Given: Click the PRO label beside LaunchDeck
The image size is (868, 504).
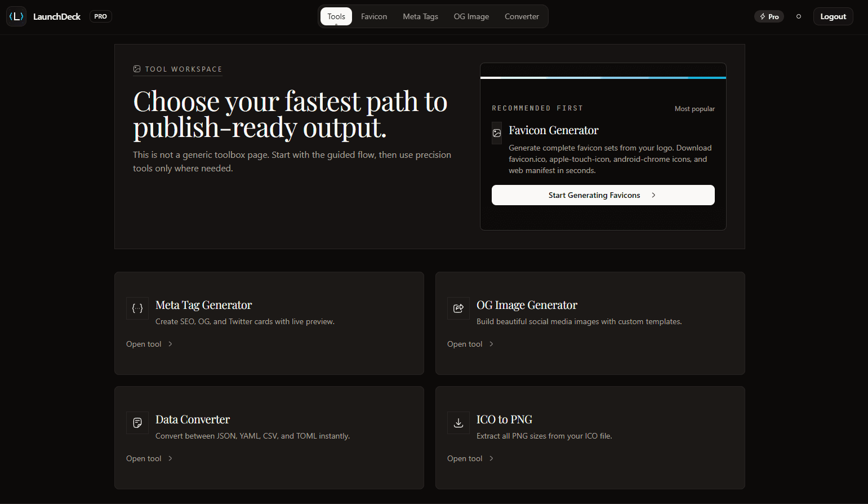Looking at the screenshot, I should coord(101,16).
